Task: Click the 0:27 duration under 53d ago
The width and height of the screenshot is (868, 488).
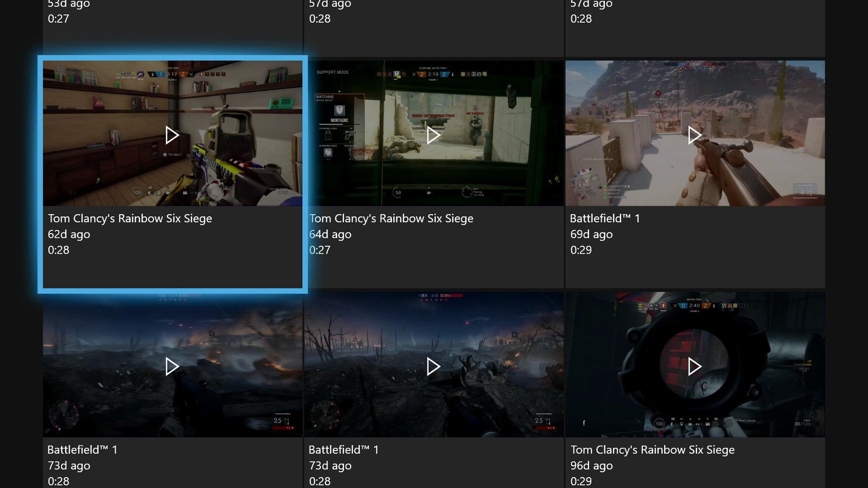Action: tap(59, 18)
